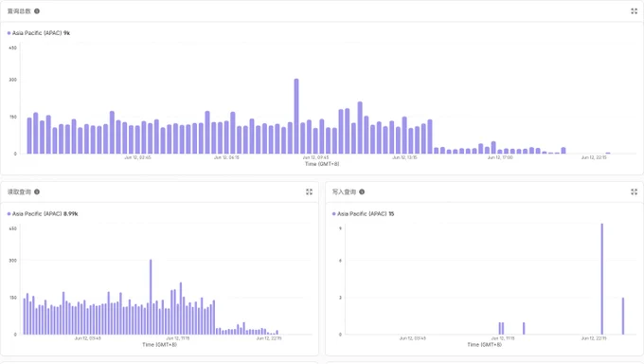The width and height of the screenshot is (644, 364).
Task: Click 'Jun 12, 17:00' label in top chart
Action: tap(500, 157)
